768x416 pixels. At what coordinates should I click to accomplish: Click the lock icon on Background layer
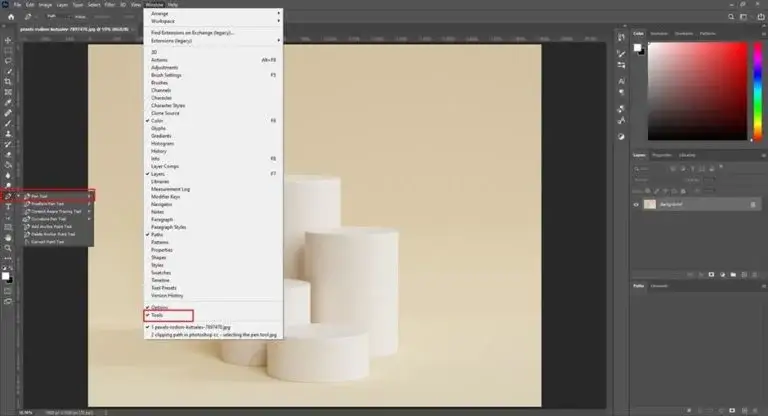753,204
